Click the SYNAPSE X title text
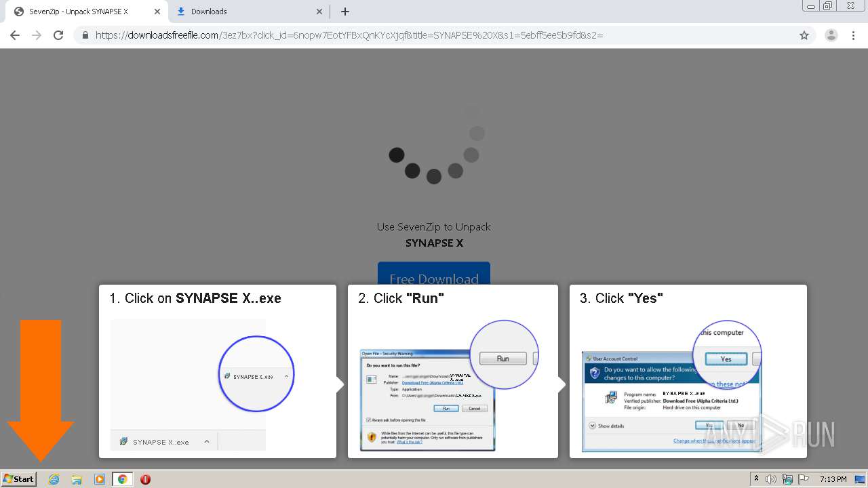Screen dimensions: 868x488 [434, 243]
